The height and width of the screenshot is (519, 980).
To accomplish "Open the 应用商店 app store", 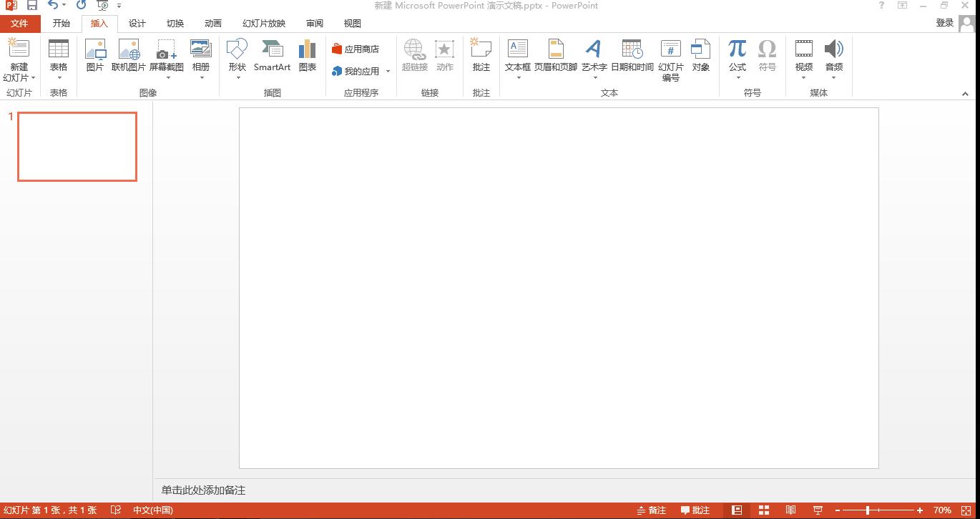I will click(x=356, y=49).
